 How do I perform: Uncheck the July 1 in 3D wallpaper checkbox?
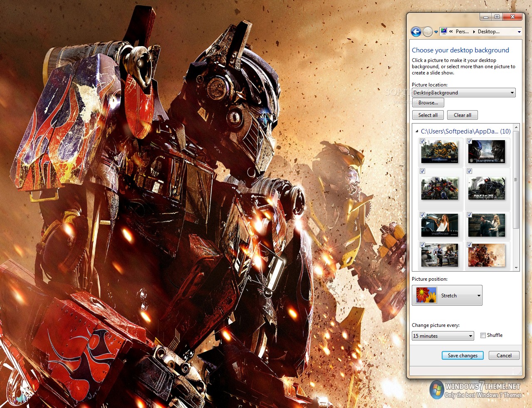pos(469,171)
